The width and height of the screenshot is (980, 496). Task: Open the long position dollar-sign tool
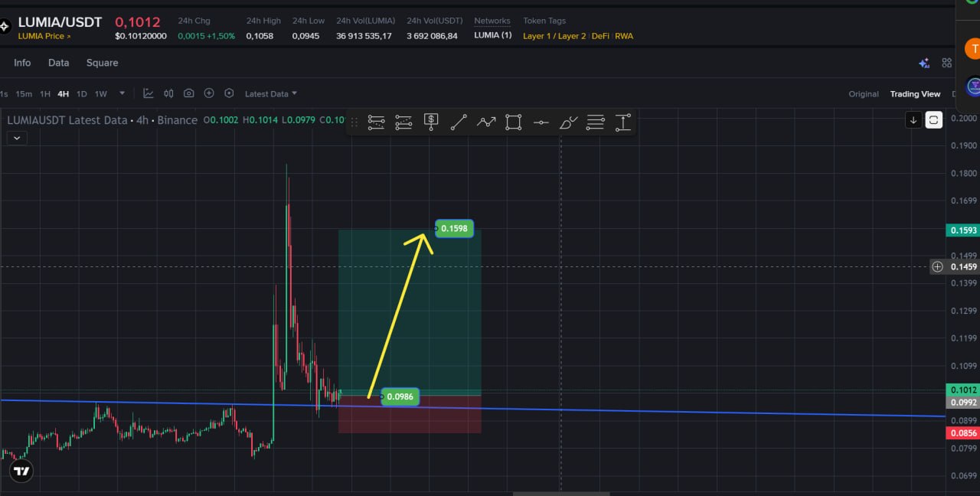pyautogui.click(x=431, y=122)
